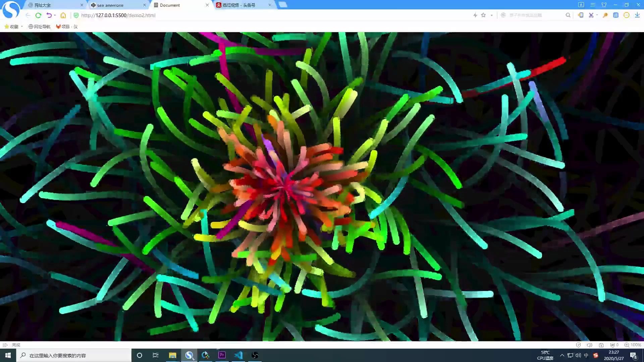The width and height of the screenshot is (644, 362).
Task: Click the Windows taskbar search box
Action: coord(74,355)
